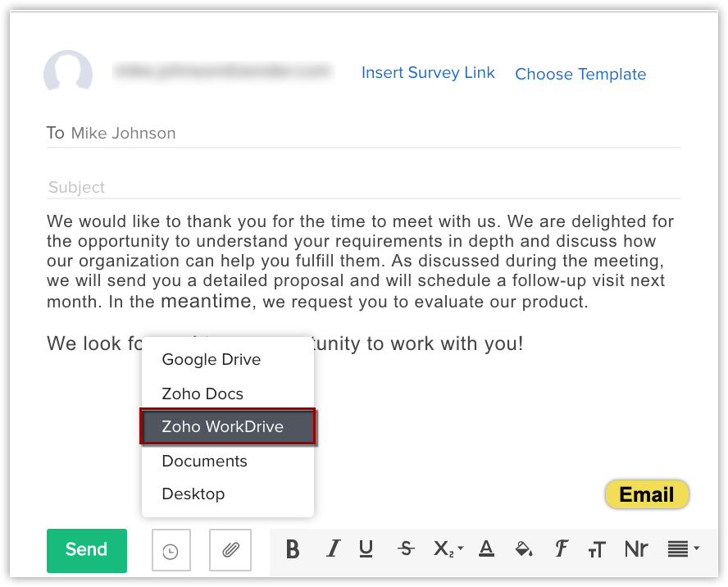Toggle italic formatting
The width and height of the screenshot is (728, 587).
point(333,549)
